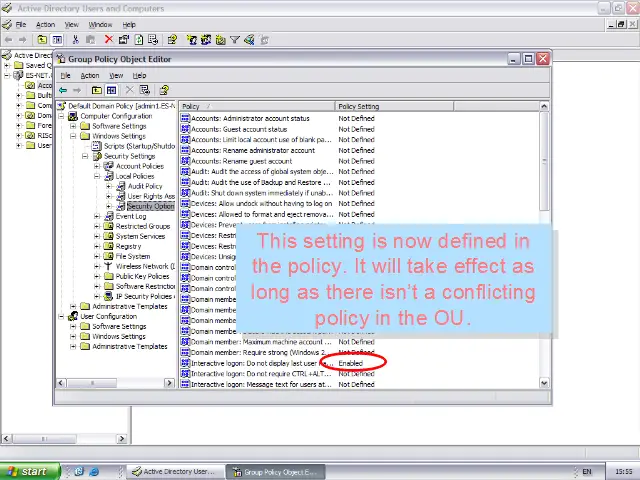
Task: Click Export List icon in Active Directory toolbar
Action: click(153, 40)
